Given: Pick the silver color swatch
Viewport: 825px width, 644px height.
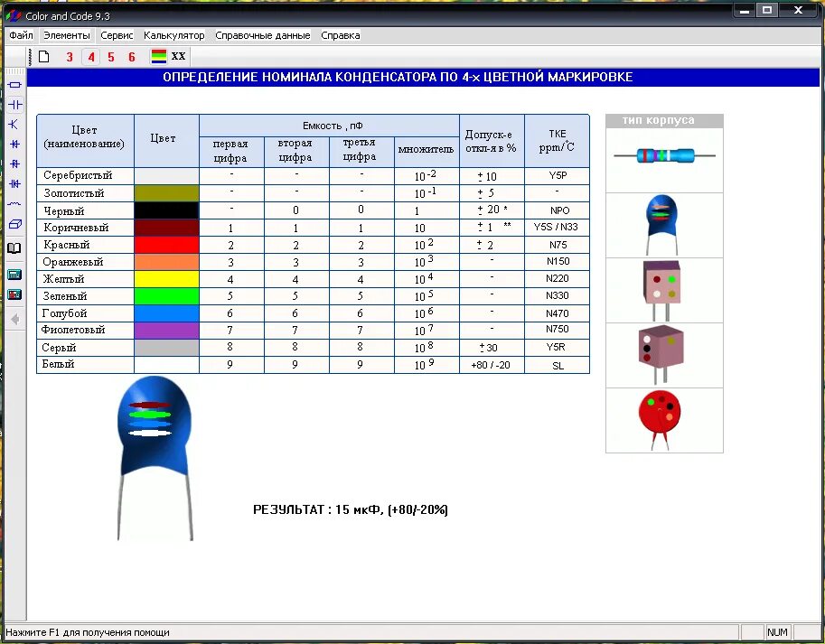Looking at the screenshot, I should tap(166, 175).
